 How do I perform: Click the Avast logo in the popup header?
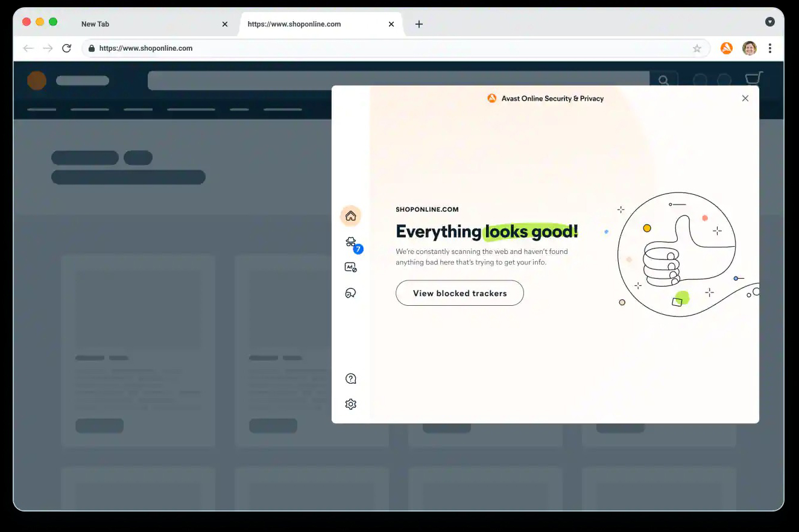492,98
